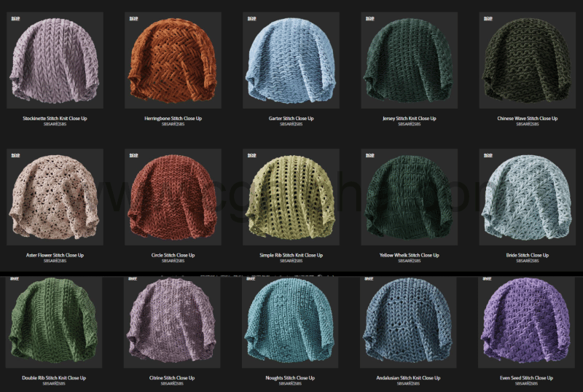Click the SBSAR format line under Simple Rib
The image size is (583, 392).
pos(291,261)
